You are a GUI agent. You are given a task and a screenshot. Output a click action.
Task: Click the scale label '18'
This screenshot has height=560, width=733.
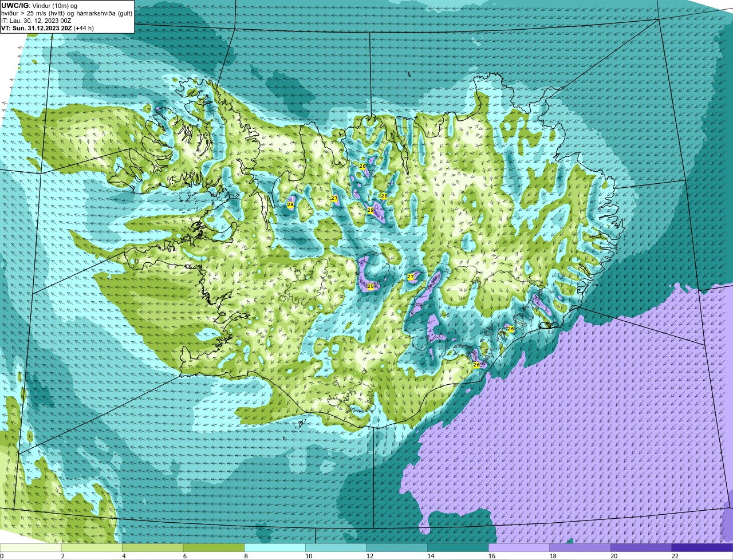pyautogui.click(x=553, y=556)
